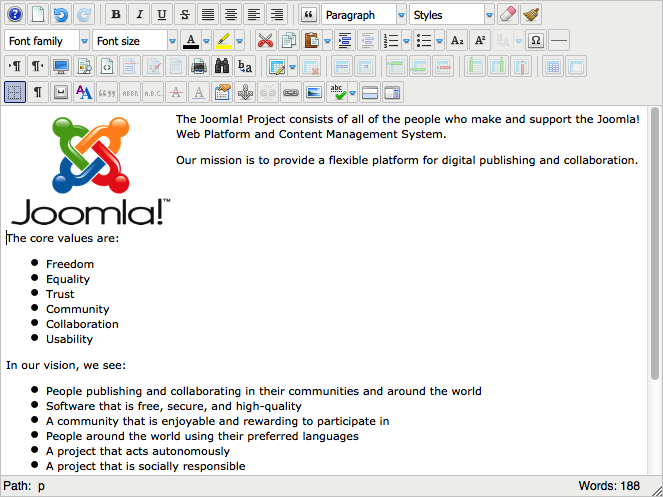Click the eraser remove formatting icon

click(x=508, y=15)
